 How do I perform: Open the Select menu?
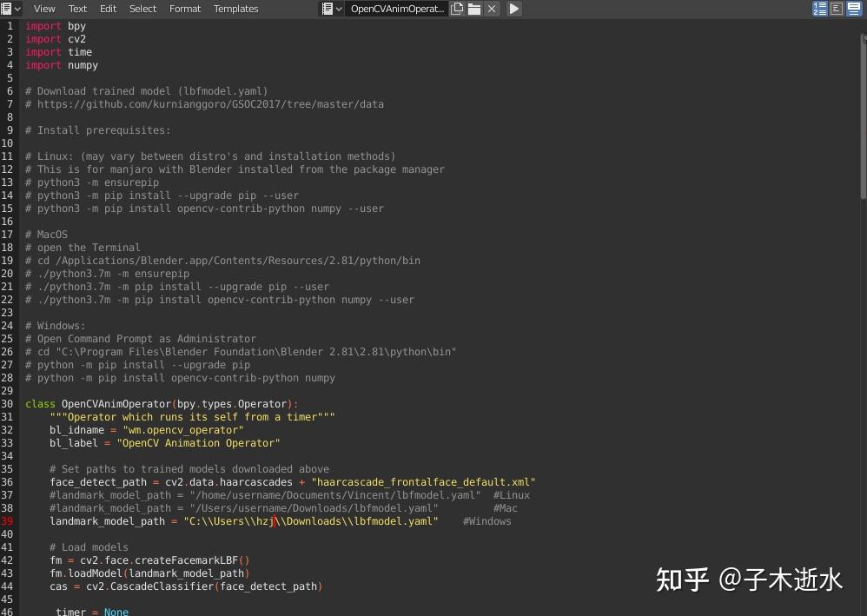click(x=142, y=8)
